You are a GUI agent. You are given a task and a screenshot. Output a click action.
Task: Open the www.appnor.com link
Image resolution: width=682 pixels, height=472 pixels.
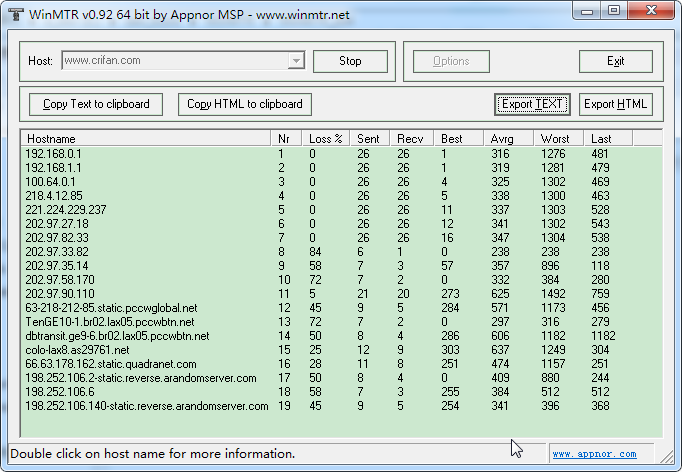click(x=594, y=454)
